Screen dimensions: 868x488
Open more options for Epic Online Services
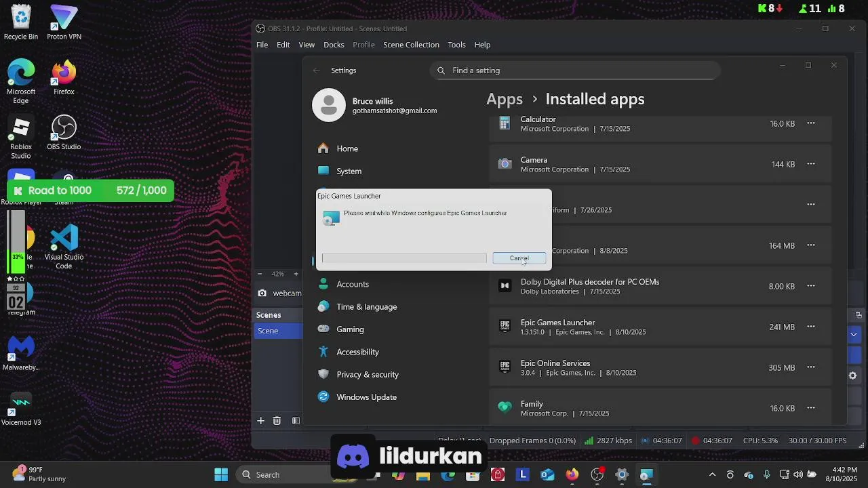[x=810, y=367]
